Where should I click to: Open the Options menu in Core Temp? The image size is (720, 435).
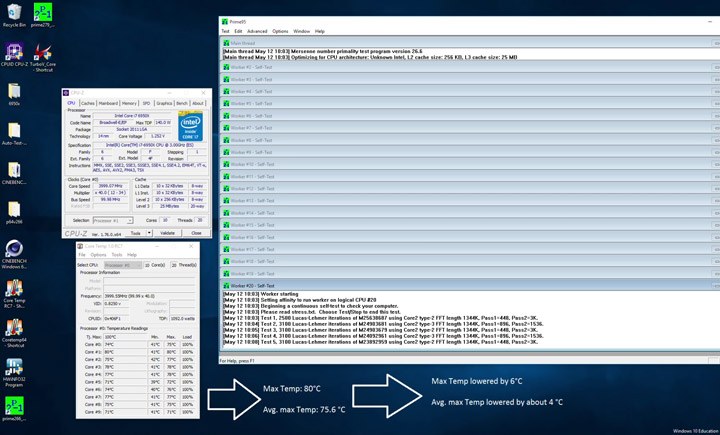tap(99, 255)
